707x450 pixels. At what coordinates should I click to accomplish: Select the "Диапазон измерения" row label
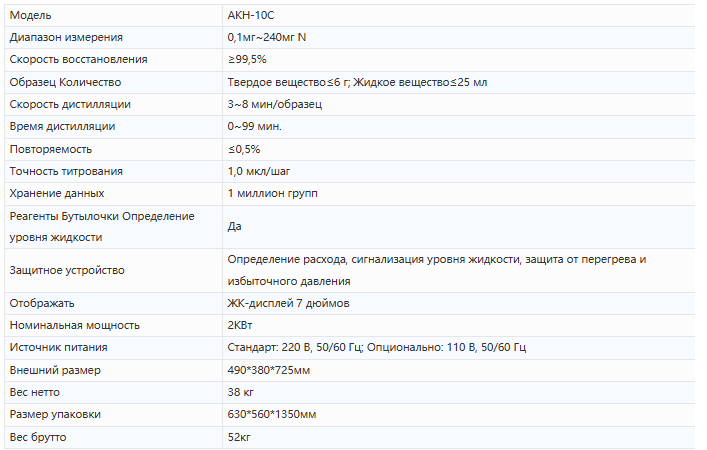click(x=66, y=38)
